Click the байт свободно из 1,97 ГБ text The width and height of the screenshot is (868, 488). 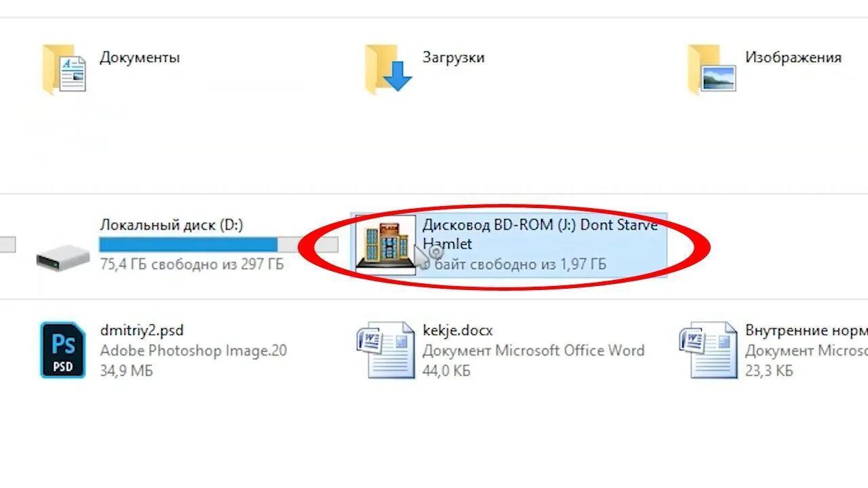[x=520, y=264]
